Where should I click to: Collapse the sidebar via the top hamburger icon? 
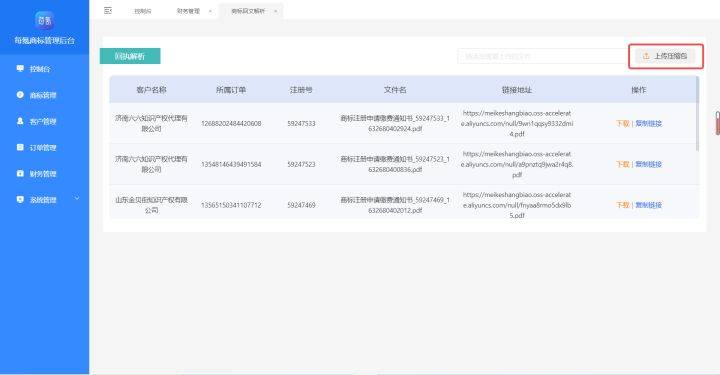pos(108,11)
